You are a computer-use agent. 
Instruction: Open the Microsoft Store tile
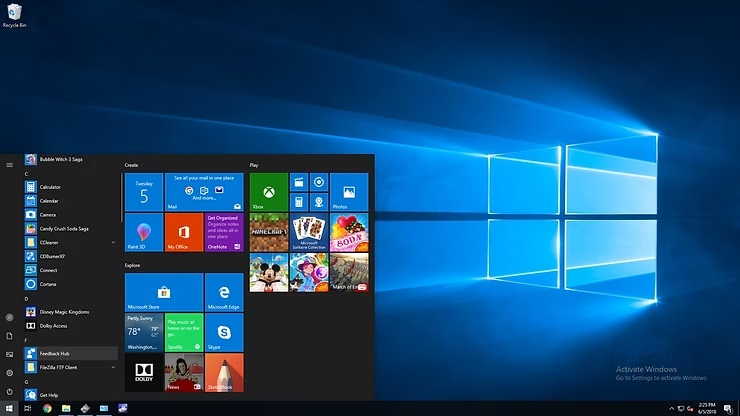click(x=164, y=292)
